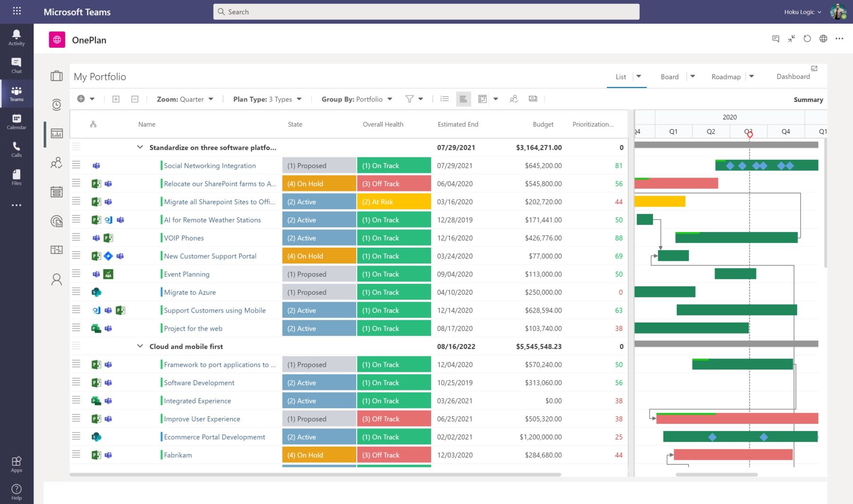The image size is (853, 504).
Task: Open the filter funnel
Action: 409,99
